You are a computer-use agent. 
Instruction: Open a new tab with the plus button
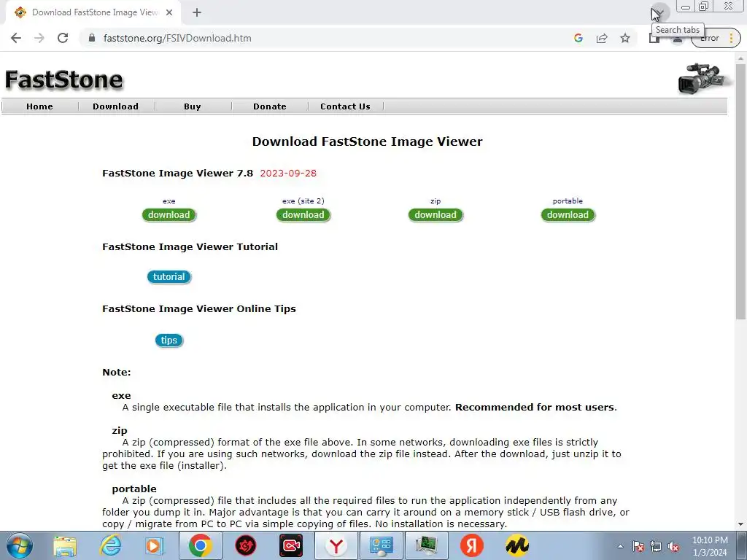pos(197,13)
